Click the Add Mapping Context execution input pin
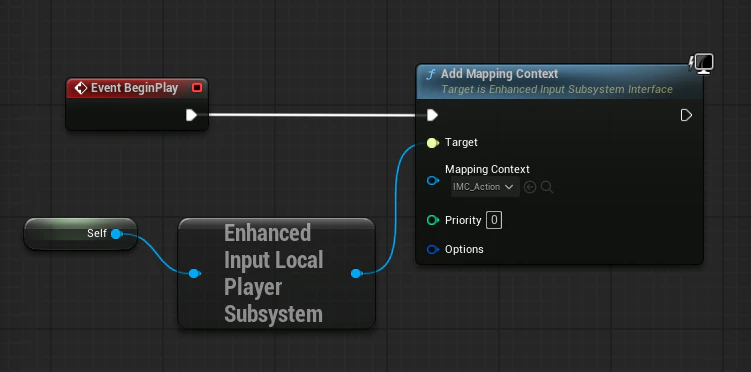The width and height of the screenshot is (751, 372). pos(432,115)
